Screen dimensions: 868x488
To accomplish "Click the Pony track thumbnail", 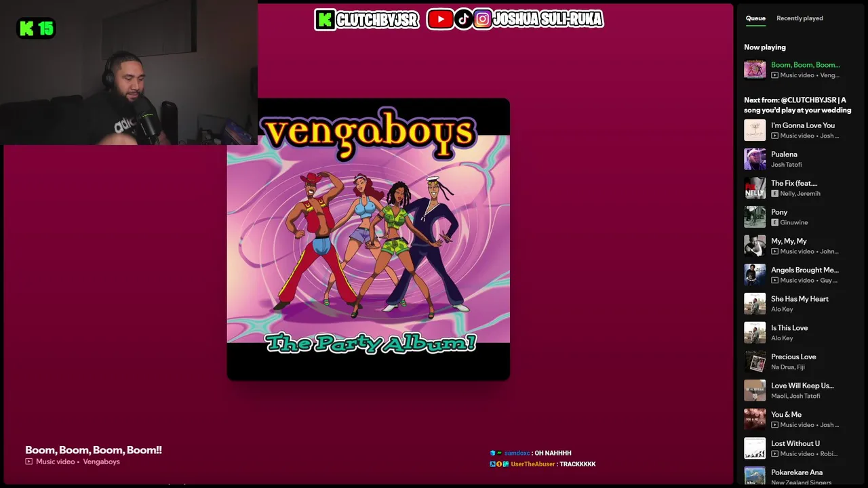I will [755, 217].
